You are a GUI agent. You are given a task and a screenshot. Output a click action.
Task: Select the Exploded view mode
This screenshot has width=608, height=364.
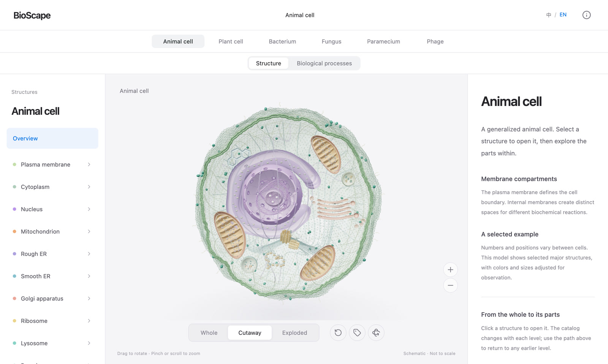[x=294, y=333]
